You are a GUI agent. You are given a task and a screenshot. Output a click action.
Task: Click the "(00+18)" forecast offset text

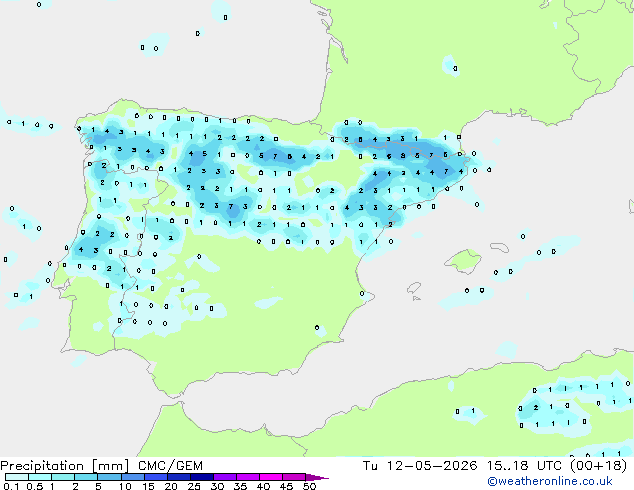click(598, 466)
